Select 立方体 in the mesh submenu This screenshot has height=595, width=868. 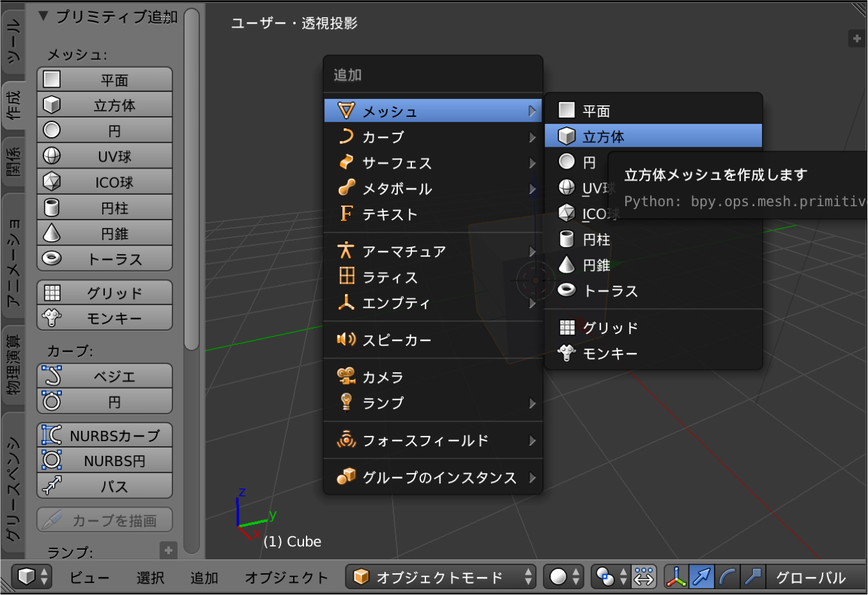coord(653,137)
